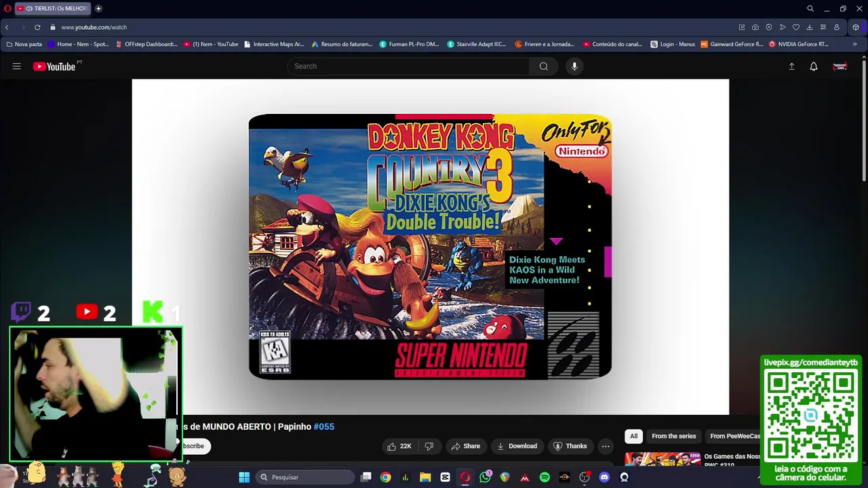Open the YouTube hamburger guide menu
Viewport: 868px width, 488px height.
pyautogui.click(x=17, y=66)
